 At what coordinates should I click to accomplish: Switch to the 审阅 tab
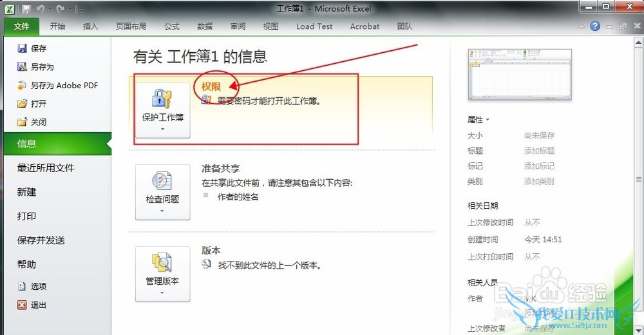tap(238, 26)
